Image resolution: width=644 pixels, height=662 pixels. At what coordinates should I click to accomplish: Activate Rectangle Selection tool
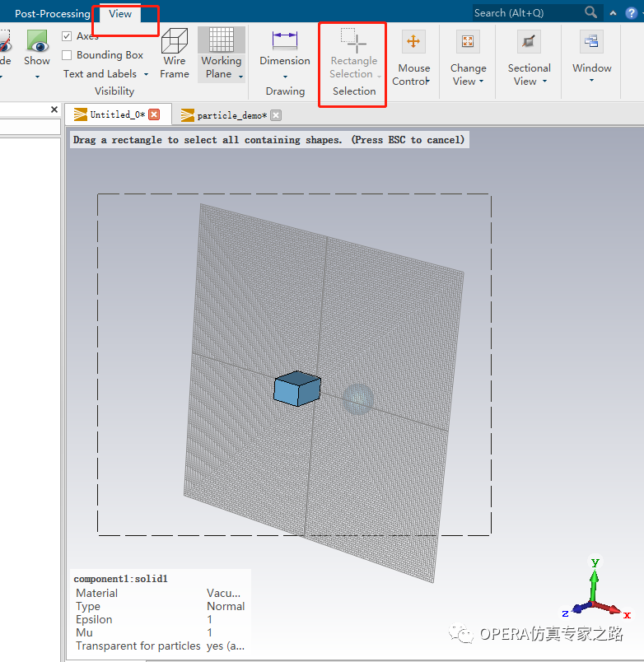[x=354, y=41]
